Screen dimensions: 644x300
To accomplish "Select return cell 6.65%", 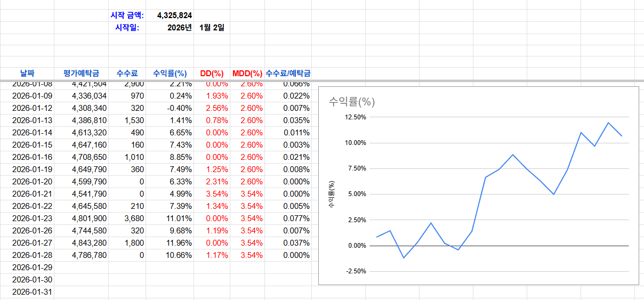I will pyautogui.click(x=169, y=133).
